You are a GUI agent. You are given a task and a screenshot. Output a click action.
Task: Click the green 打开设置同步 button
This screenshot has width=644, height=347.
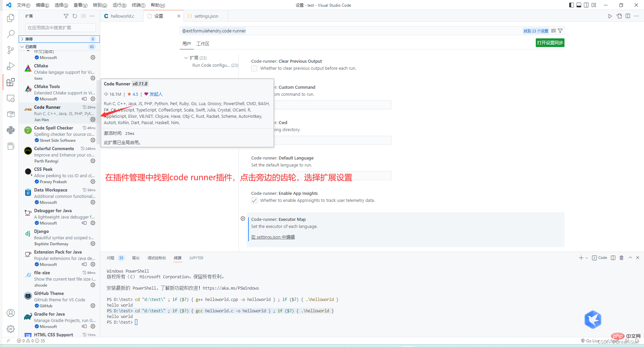click(550, 43)
